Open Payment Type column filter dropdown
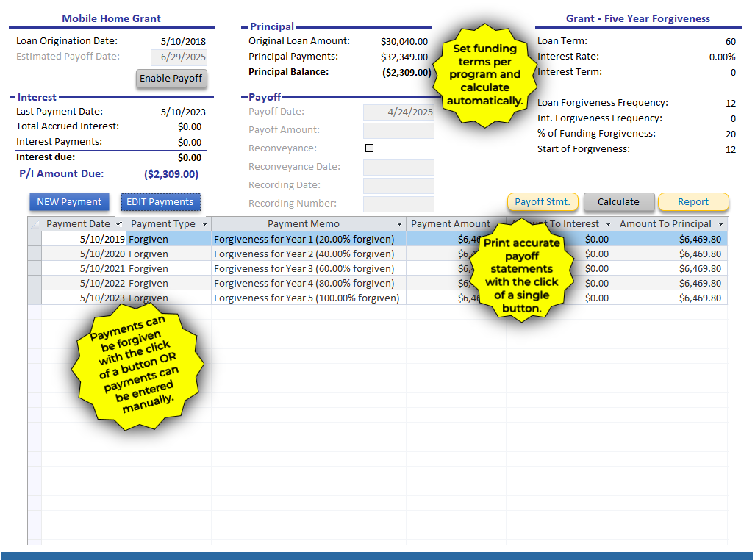Viewport: 755px width, 560px height. [x=204, y=224]
